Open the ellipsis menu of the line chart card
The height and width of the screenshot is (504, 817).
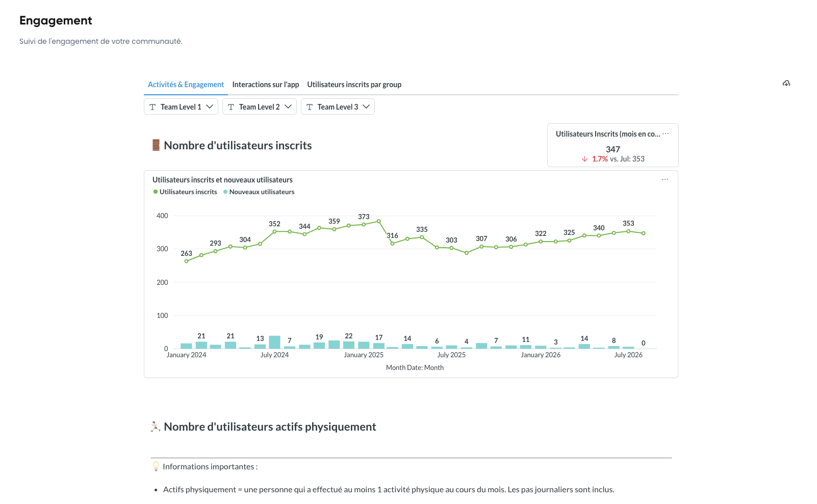[x=665, y=179]
